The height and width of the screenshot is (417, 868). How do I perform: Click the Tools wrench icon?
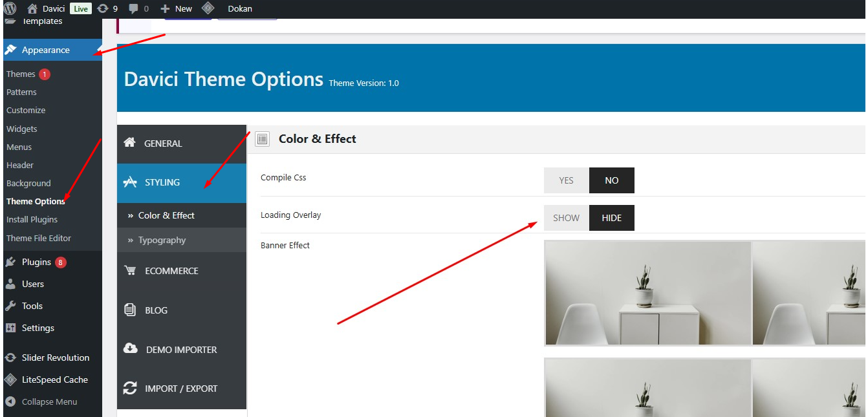[x=10, y=306]
